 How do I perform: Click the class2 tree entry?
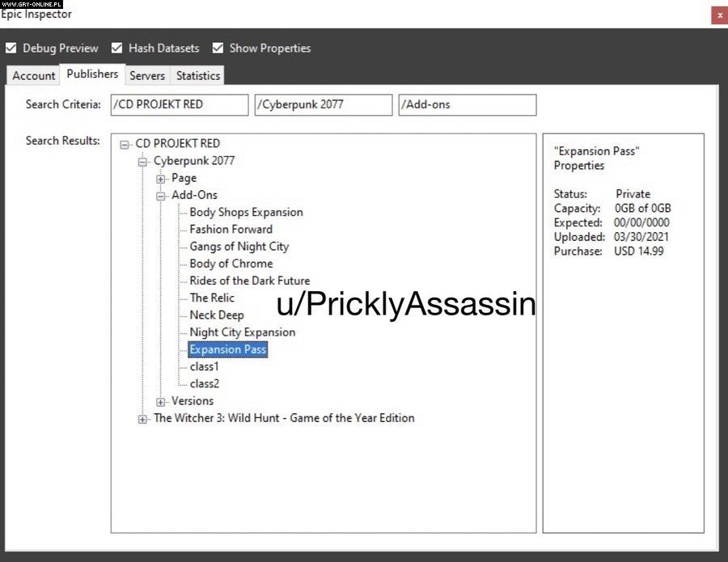(204, 383)
